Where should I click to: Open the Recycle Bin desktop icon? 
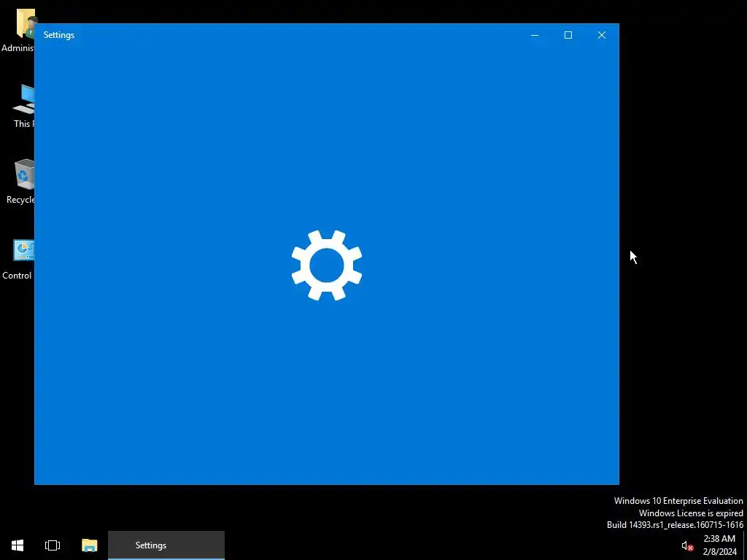tap(20, 182)
